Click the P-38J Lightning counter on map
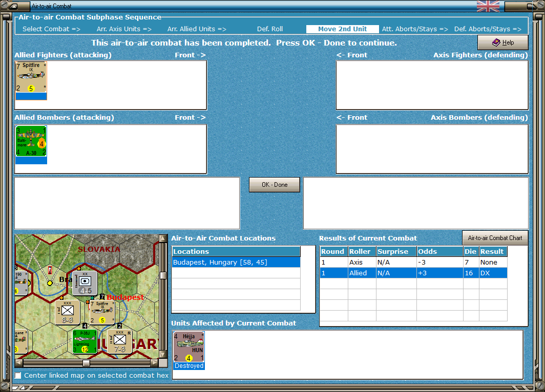Image resolution: width=545 pixels, height=392 pixels. pyautogui.click(x=85, y=341)
